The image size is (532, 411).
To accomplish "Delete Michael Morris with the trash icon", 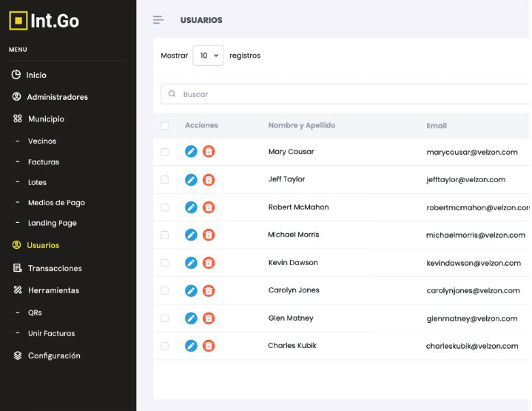I will (209, 235).
